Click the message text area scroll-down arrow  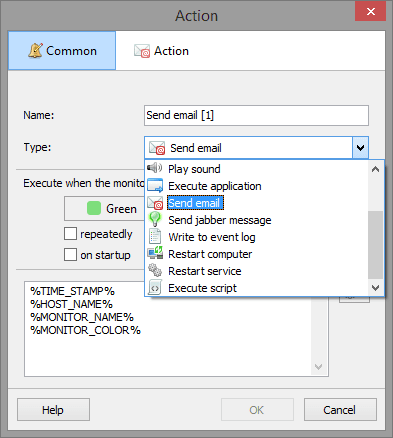point(319,367)
